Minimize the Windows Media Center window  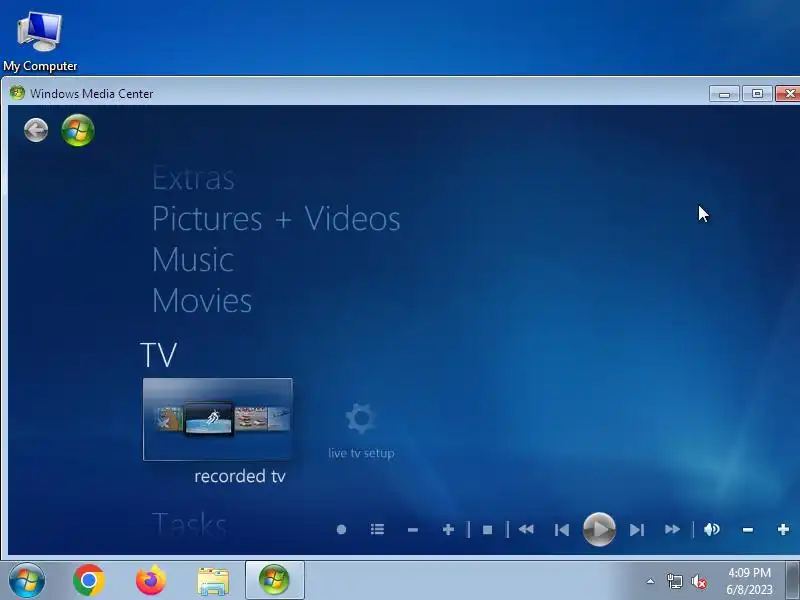[x=724, y=94]
